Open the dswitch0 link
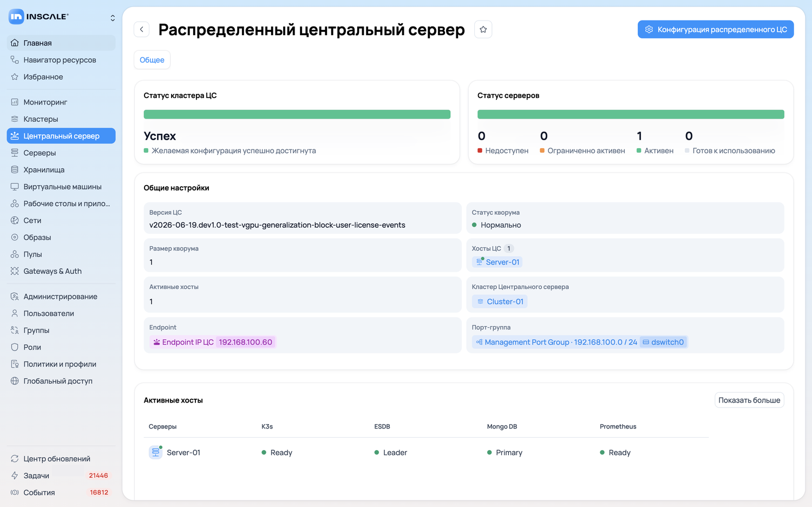This screenshot has width=812, height=507. [x=663, y=342]
